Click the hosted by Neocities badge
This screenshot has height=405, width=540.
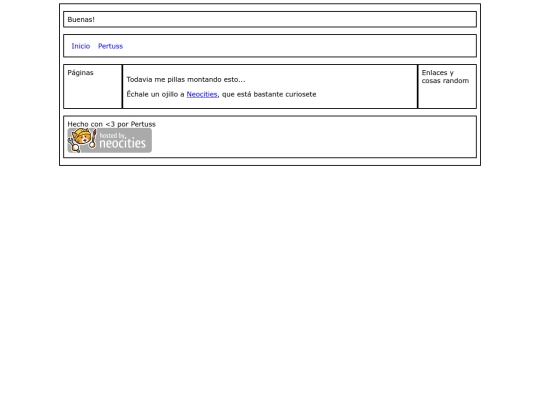point(110,140)
